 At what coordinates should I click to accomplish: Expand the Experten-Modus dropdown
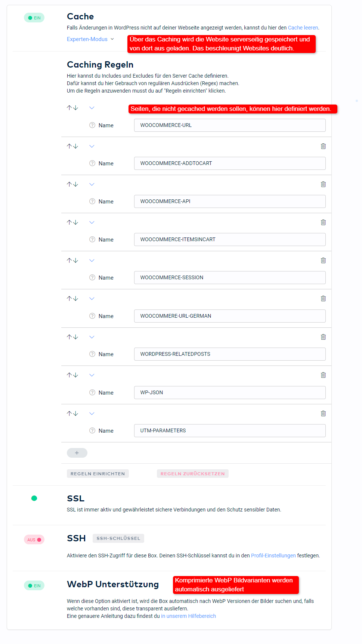90,39
